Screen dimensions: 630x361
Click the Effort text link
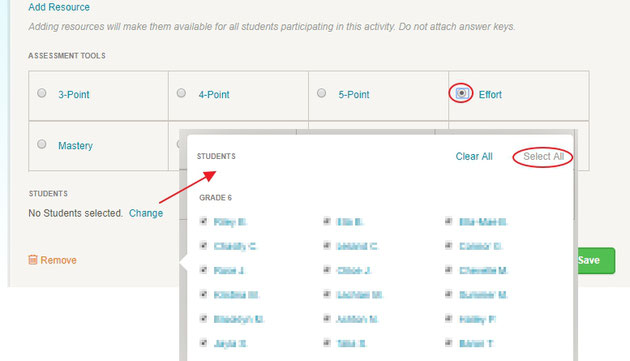pyautogui.click(x=490, y=94)
